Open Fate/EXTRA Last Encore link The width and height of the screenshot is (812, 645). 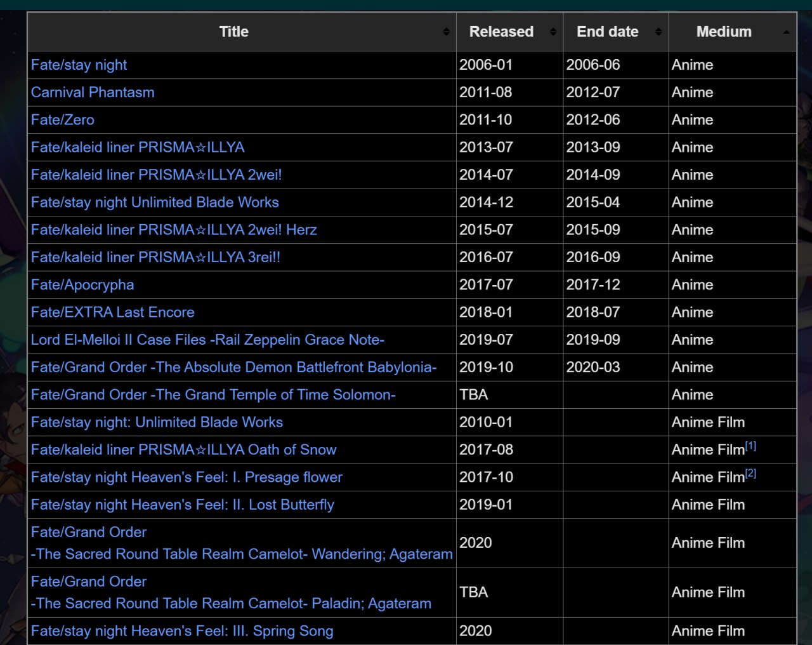pos(113,312)
